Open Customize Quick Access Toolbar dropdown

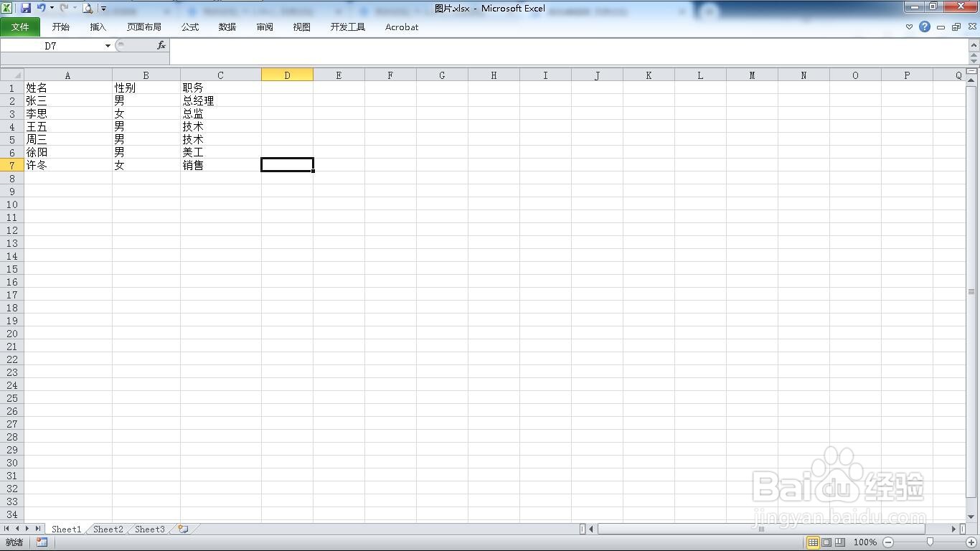click(x=103, y=9)
